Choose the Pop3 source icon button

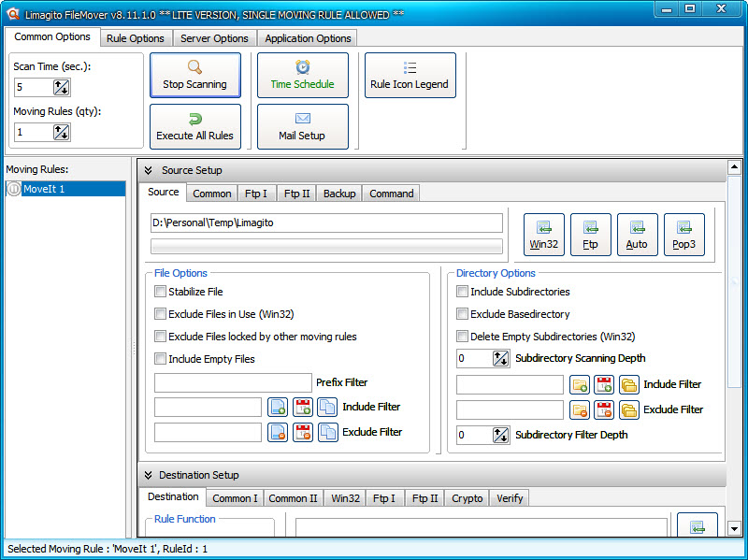coord(683,234)
